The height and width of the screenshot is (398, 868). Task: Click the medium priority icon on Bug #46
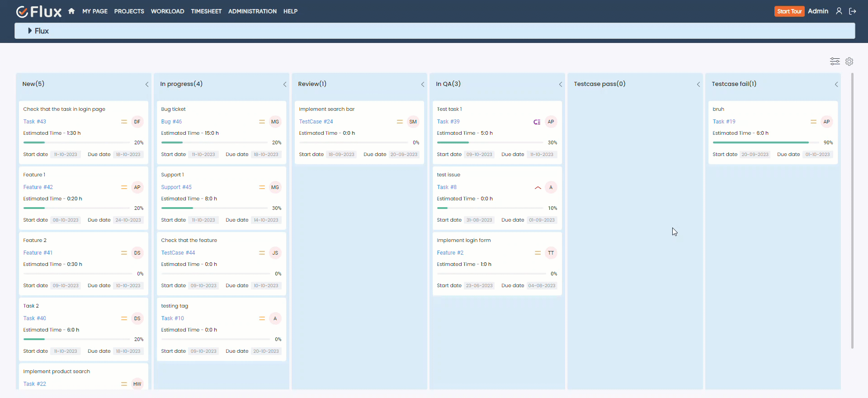tap(262, 122)
